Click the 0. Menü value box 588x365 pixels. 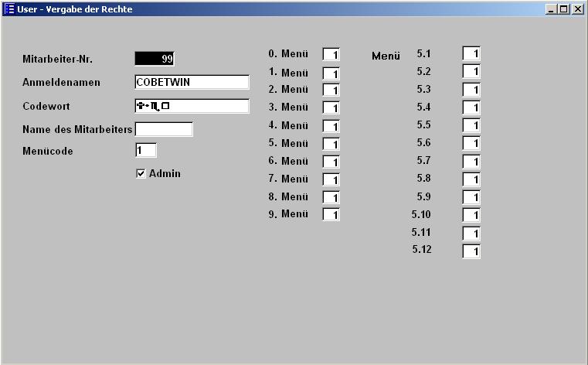tap(331, 55)
